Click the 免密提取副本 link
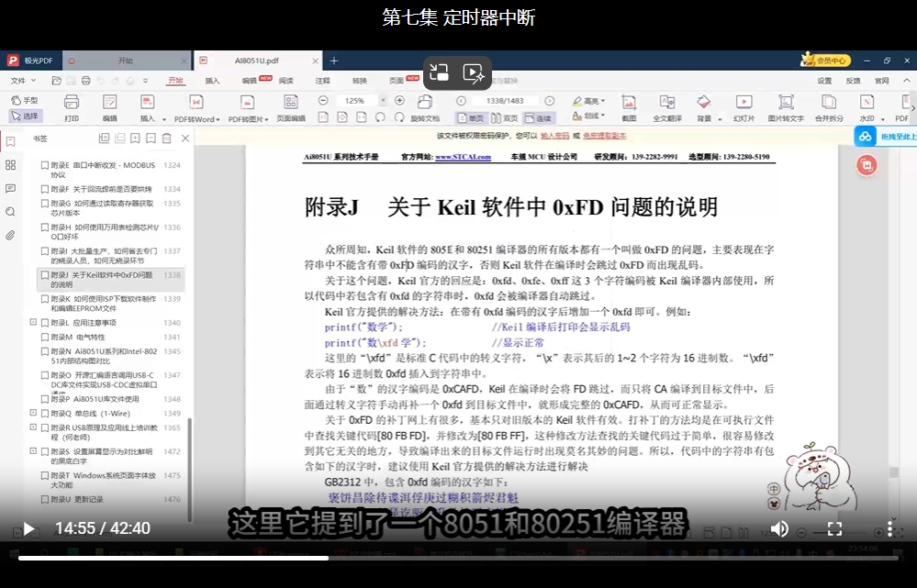 [x=604, y=136]
